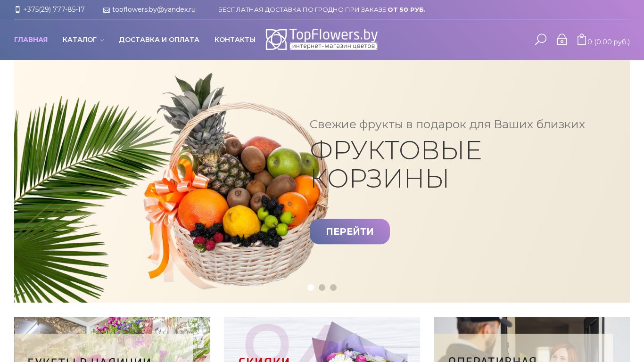
Task: Go to the Главная menu item
Action: (31, 40)
